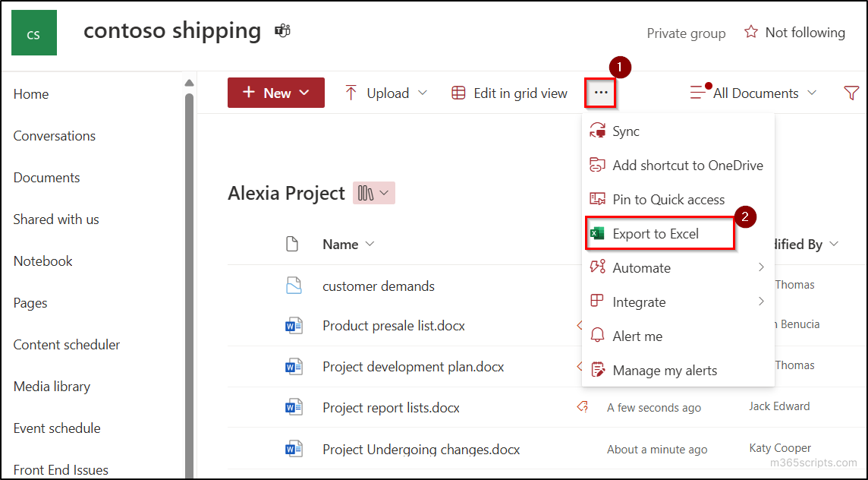868x480 pixels.
Task: Click the Microsoft Teams icon beside contoso shipping
Action: (281, 30)
